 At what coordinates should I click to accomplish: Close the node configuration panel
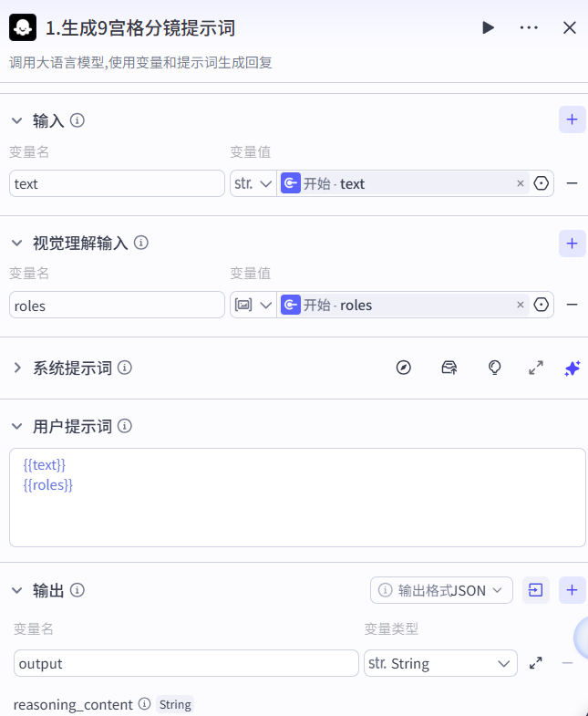(x=569, y=28)
